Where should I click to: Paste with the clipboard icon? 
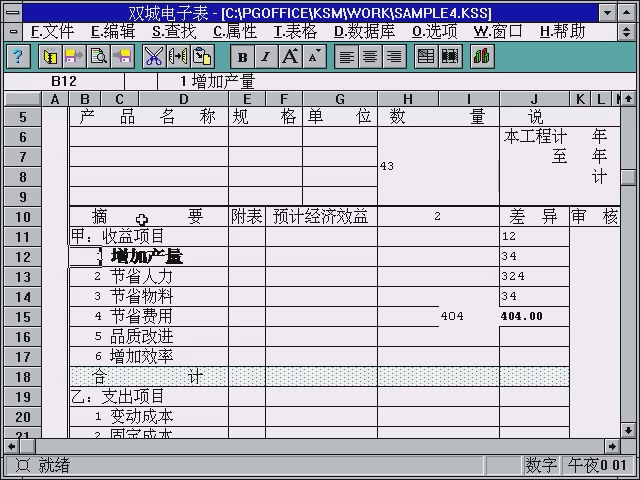coord(202,56)
